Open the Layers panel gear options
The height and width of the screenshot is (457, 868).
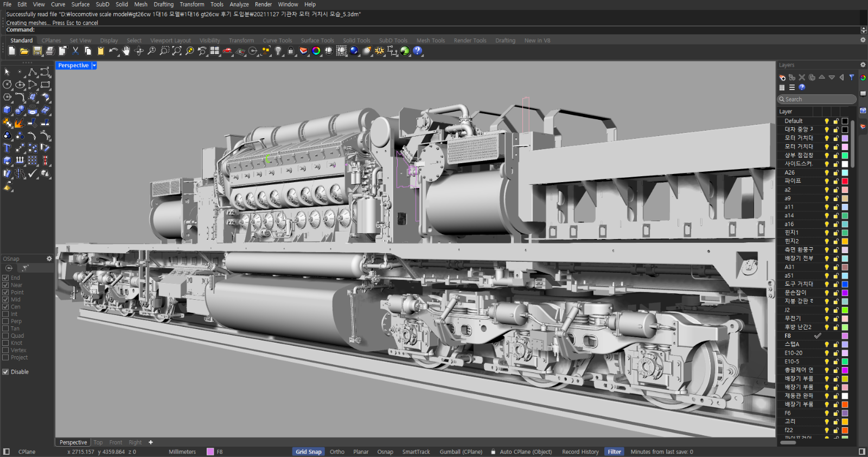[x=863, y=65]
